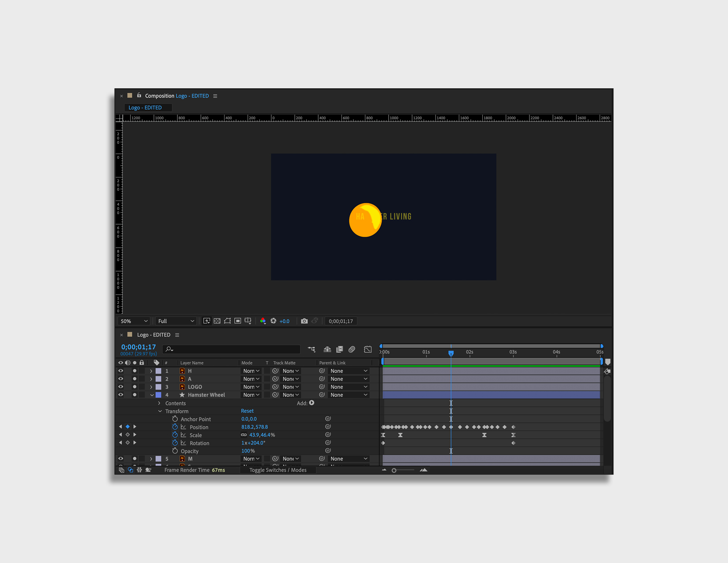Toggle Anchor Point stopwatch
The height and width of the screenshot is (563, 728).
tap(175, 419)
